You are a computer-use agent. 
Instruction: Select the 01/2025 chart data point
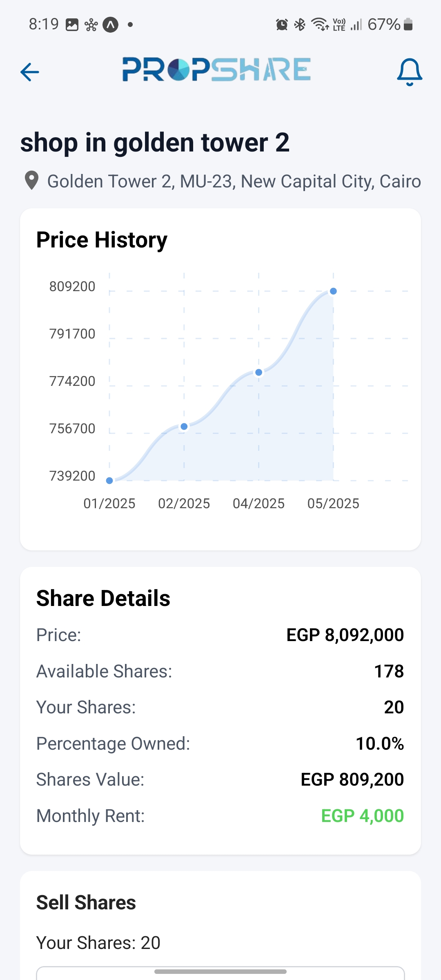pos(109,481)
